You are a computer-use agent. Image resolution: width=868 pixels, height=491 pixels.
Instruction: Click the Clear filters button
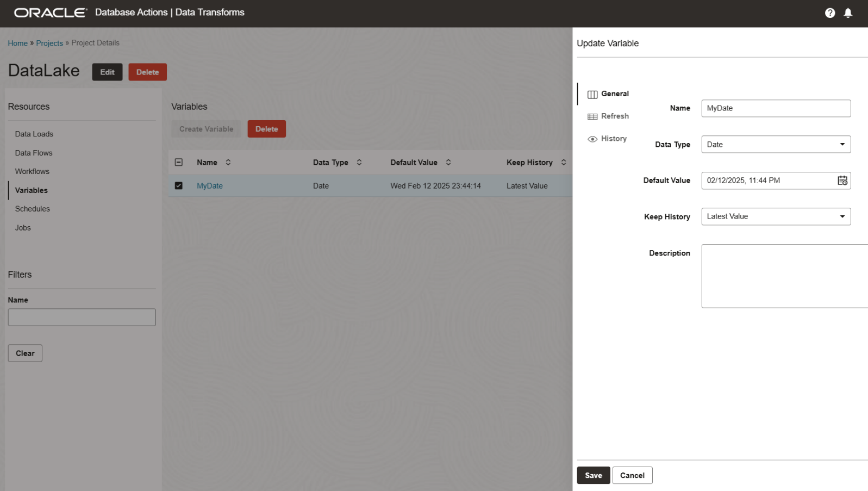25,353
